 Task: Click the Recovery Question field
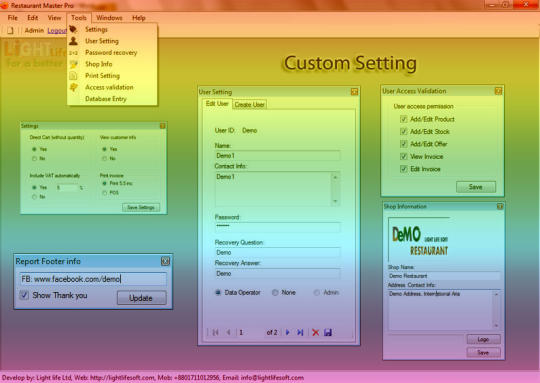[277, 252]
